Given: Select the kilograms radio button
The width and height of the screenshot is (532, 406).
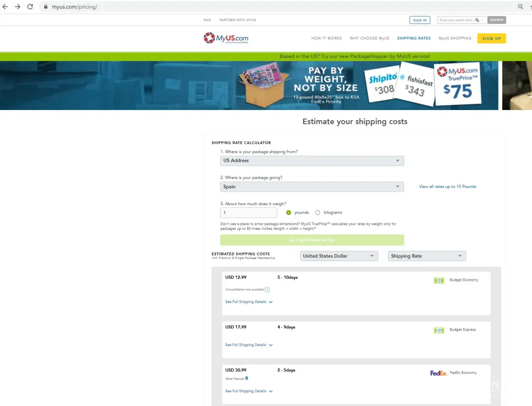Looking at the screenshot, I should (318, 213).
